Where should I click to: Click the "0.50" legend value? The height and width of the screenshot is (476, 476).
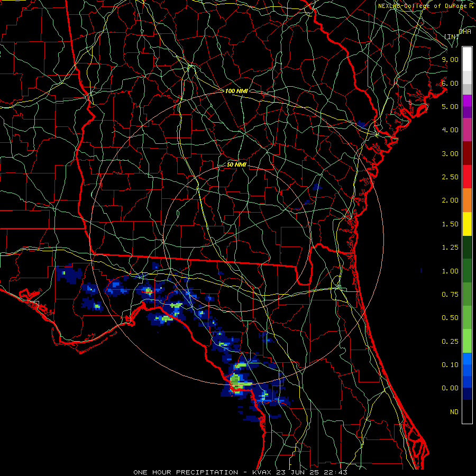(x=450, y=318)
